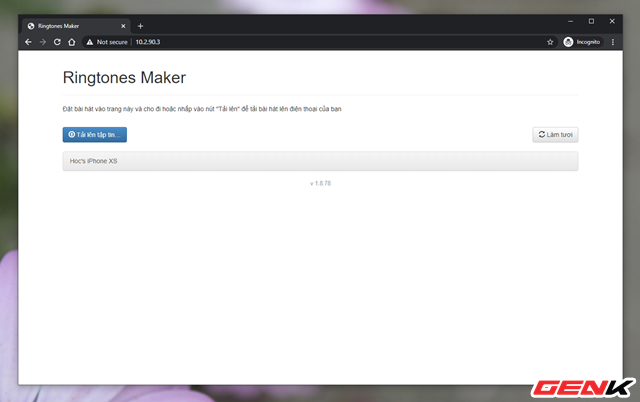Screen dimensions: 640x402
Task: Open a new tab with the plus button
Action: [x=140, y=25]
